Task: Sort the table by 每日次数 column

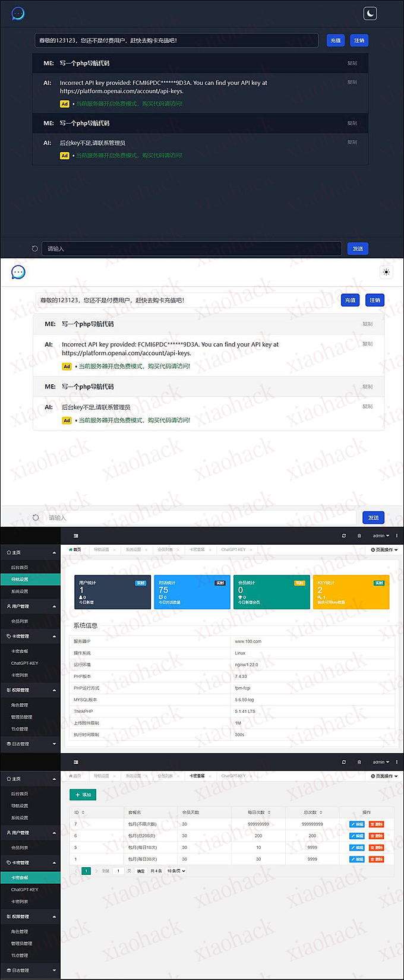Action: tap(269, 812)
